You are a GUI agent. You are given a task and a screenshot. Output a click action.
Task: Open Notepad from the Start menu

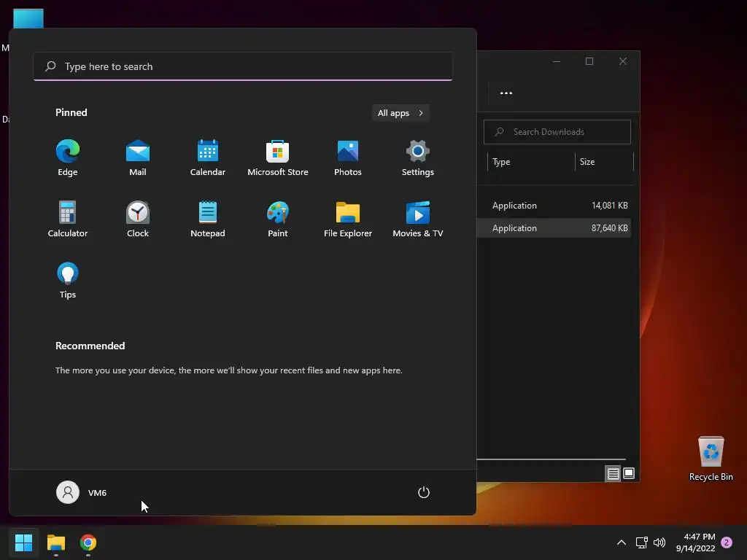coord(208,219)
